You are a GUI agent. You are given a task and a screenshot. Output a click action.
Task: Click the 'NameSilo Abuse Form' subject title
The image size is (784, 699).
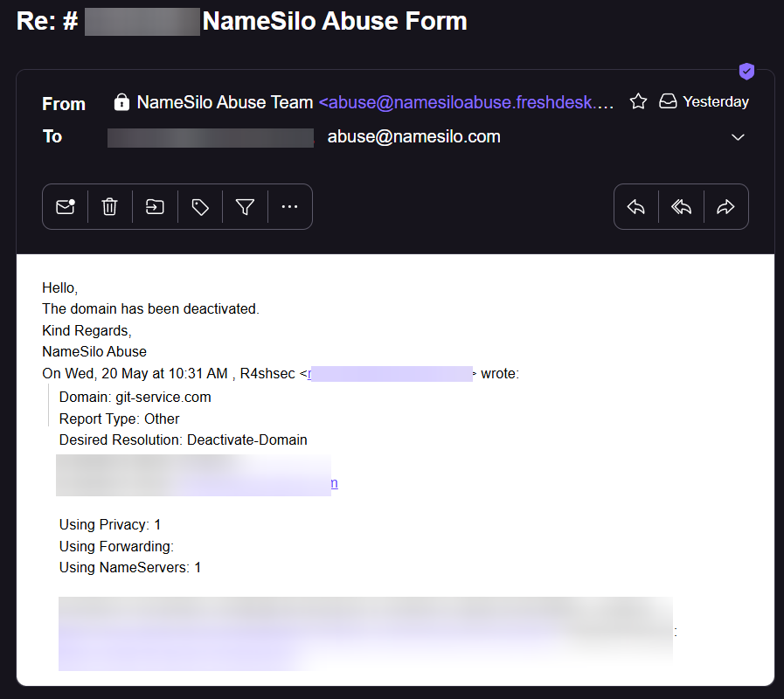[x=335, y=22]
